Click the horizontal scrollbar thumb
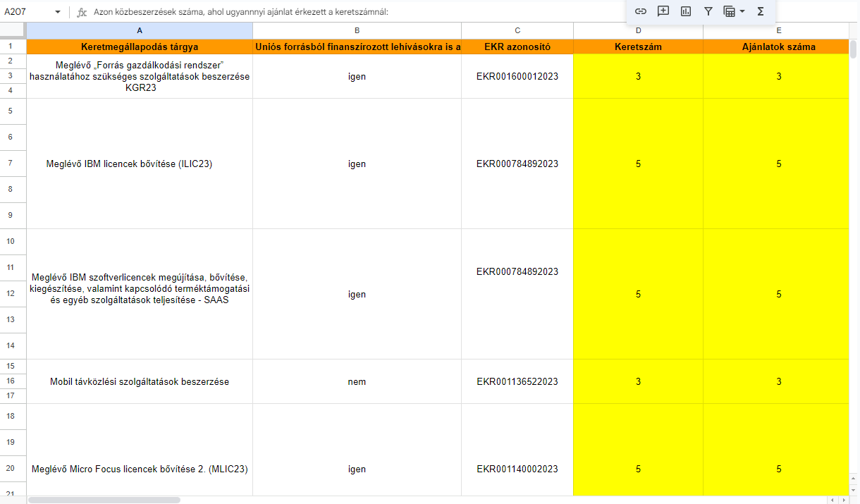 104,500
